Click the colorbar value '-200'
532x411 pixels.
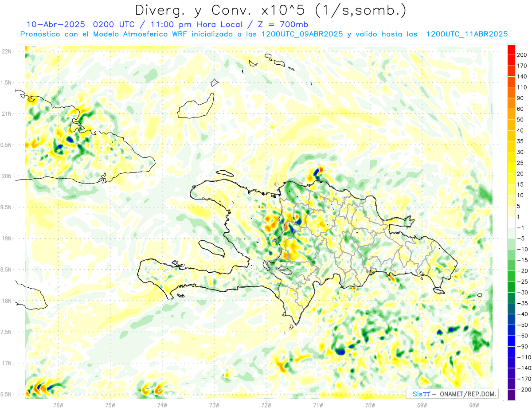[524, 390]
